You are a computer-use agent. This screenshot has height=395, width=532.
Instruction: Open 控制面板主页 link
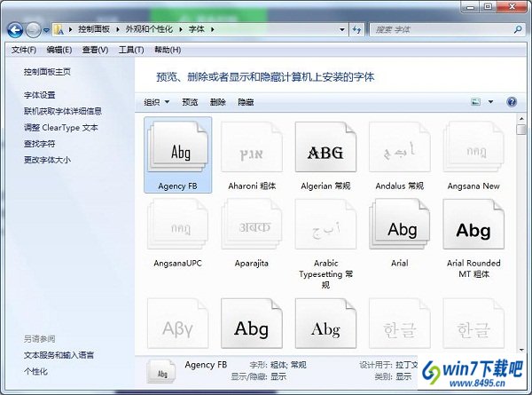click(x=47, y=72)
